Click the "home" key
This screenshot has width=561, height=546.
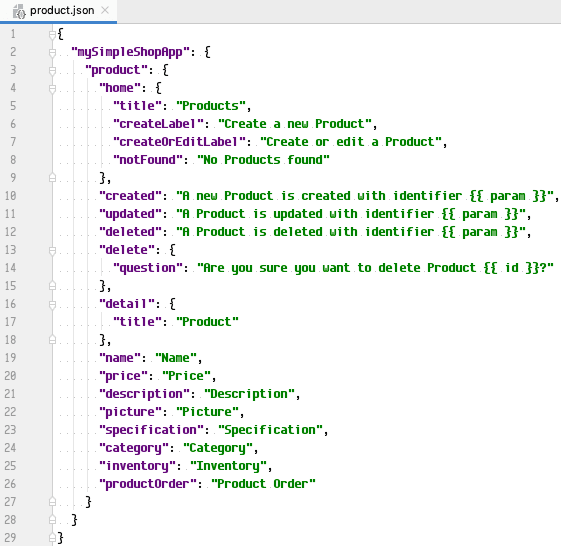coord(120,88)
